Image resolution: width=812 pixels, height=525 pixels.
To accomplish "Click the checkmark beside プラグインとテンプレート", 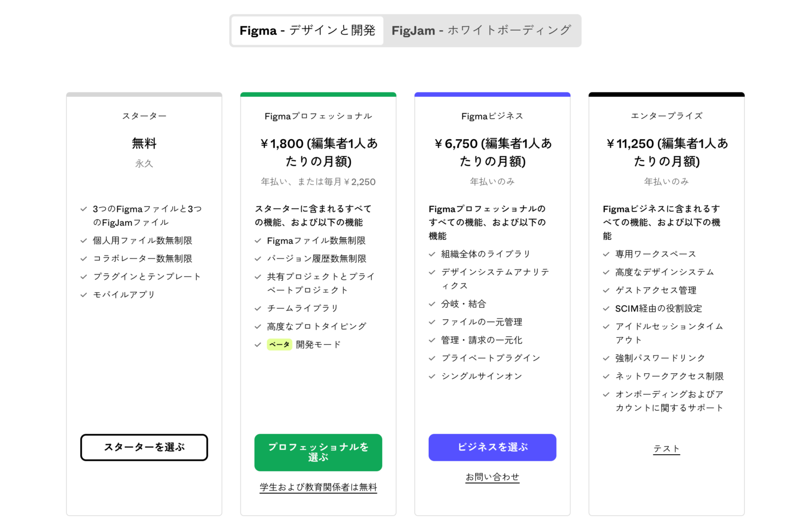I will pyautogui.click(x=84, y=277).
